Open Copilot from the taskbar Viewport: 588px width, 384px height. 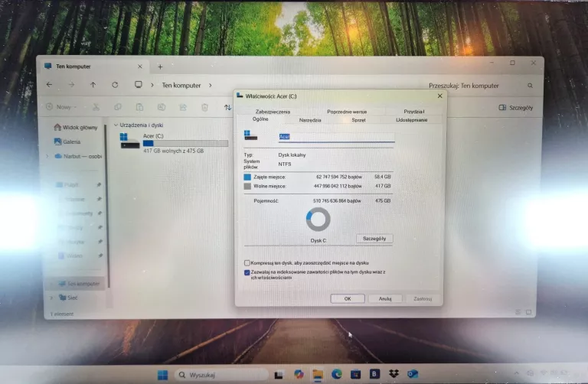(x=299, y=374)
